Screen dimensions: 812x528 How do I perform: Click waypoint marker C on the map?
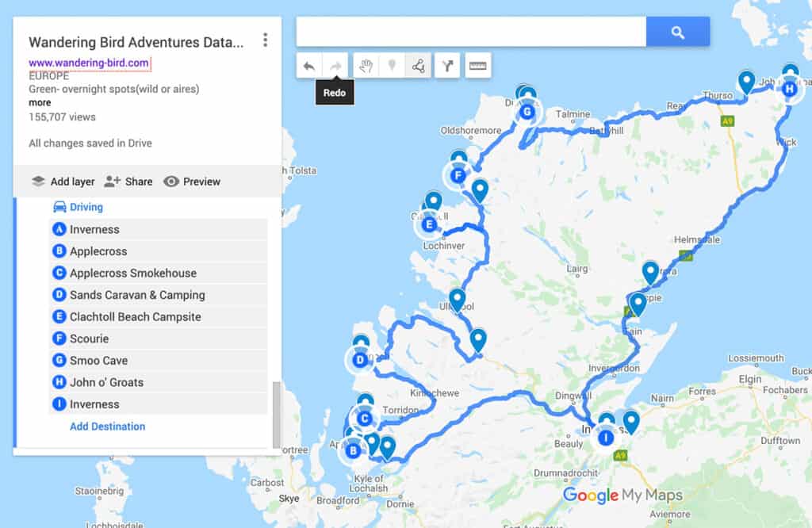(x=365, y=419)
